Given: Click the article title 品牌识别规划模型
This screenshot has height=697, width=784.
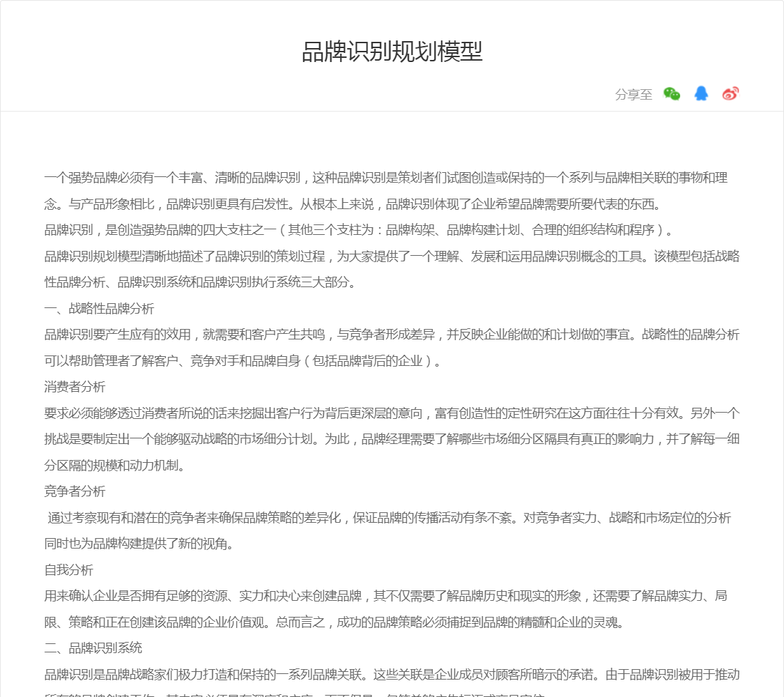Looking at the screenshot, I should [x=392, y=52].
